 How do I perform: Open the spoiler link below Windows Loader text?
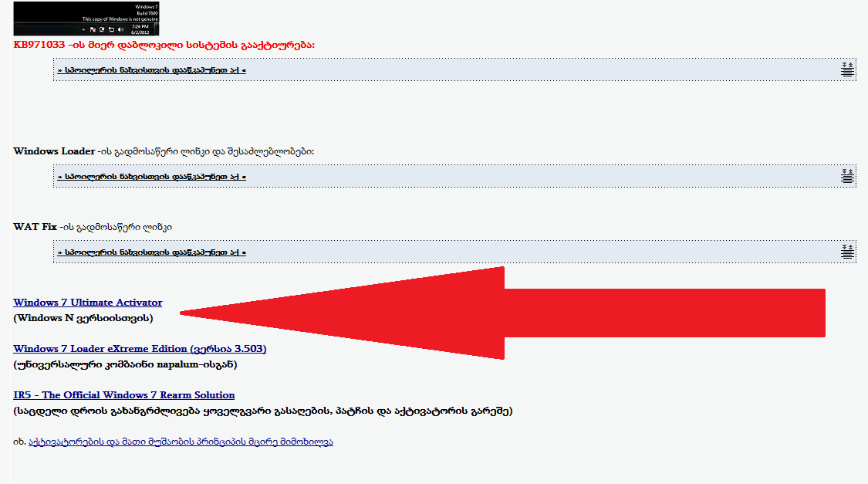pos(152,177)
